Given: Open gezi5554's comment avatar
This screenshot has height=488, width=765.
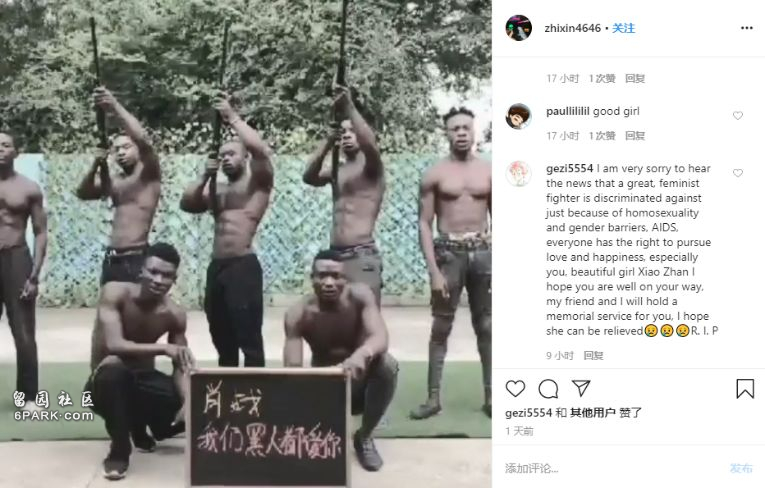Looking at the screenshot, I should pyautogui.click(x=518, y=174).
